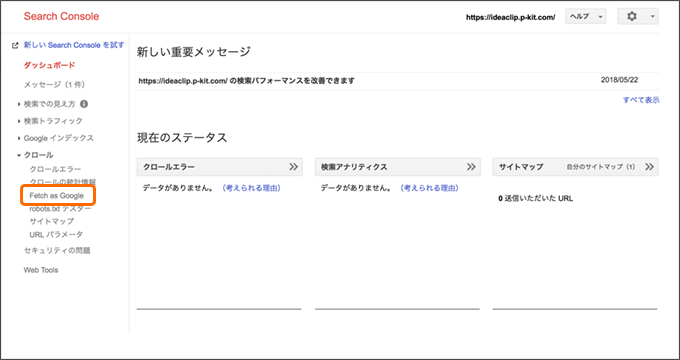Open the ヘルプ dropdown menu
Viewport: 680px width, 360px height.
(585, 16)
